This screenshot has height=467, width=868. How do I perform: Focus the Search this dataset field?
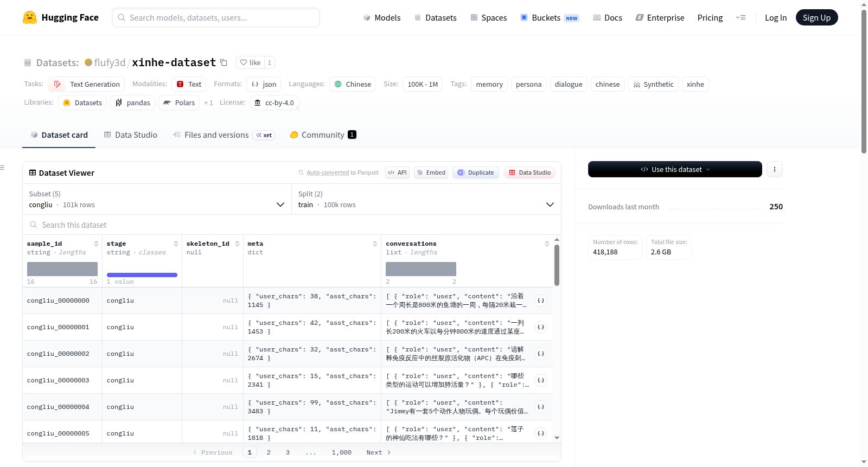pyautogui.click(x=292, y=225)
